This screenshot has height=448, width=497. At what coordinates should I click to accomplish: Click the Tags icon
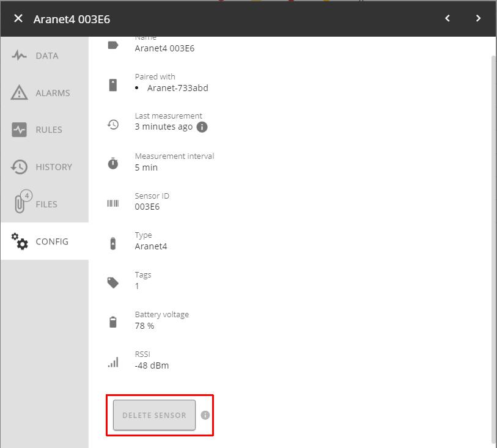tap(113, 282)
